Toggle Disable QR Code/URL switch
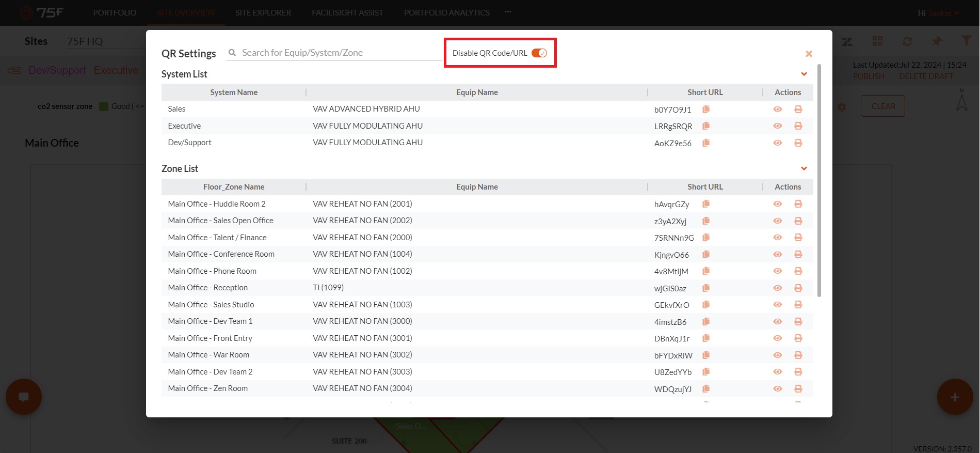 pyautogui.click(x=539, y=53)
